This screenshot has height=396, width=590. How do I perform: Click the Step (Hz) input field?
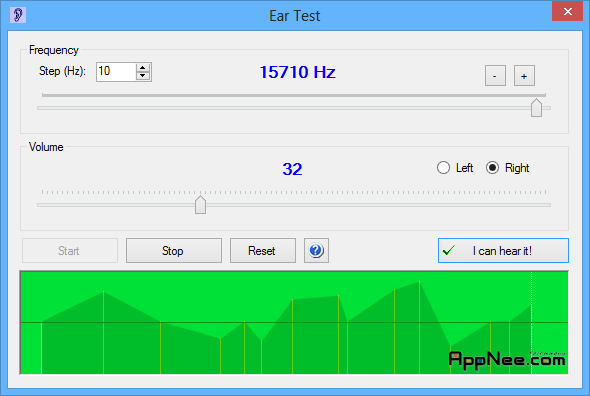pos(116,72)
